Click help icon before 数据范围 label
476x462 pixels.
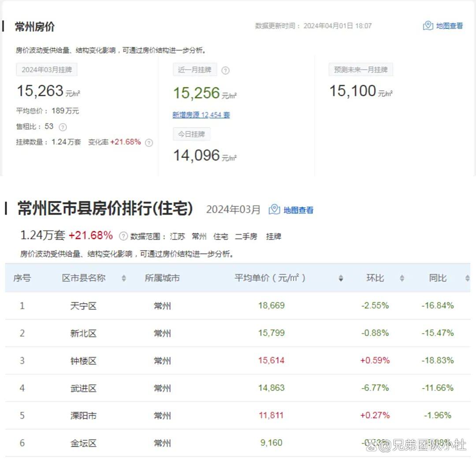(x=123, y=236)
